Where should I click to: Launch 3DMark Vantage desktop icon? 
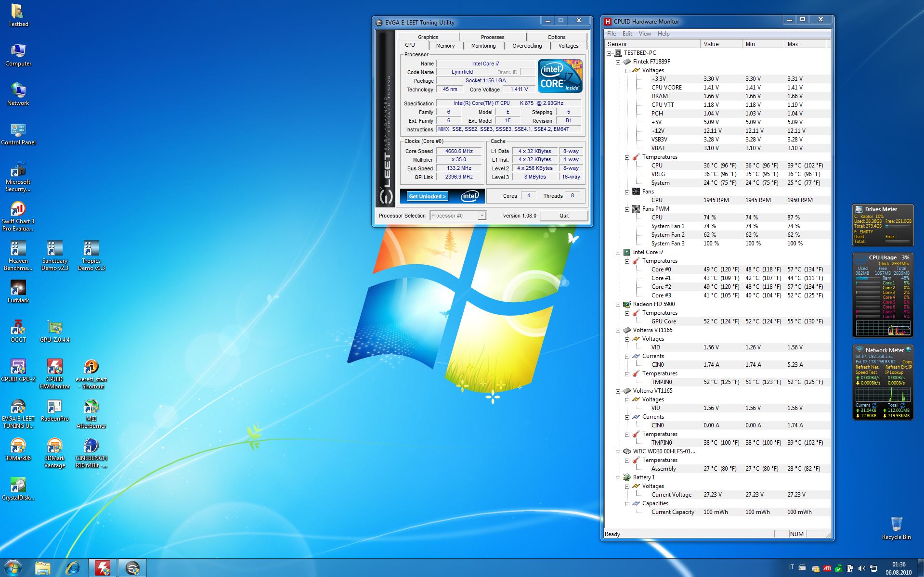[x=54, y=453]
